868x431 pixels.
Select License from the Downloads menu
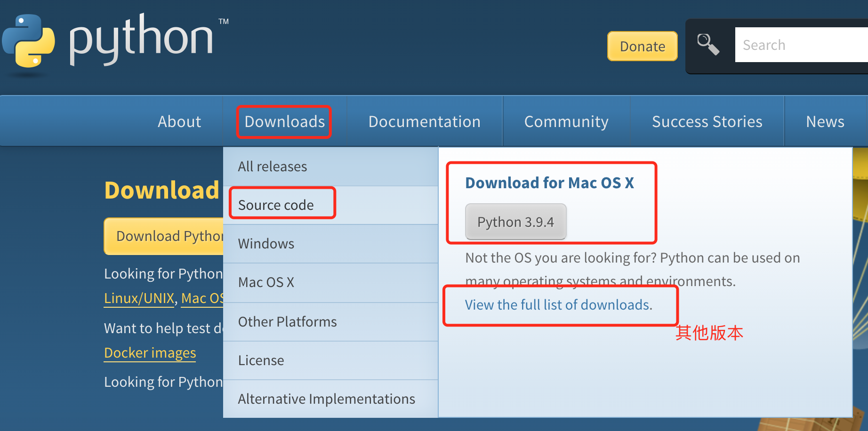pos(261,360)
